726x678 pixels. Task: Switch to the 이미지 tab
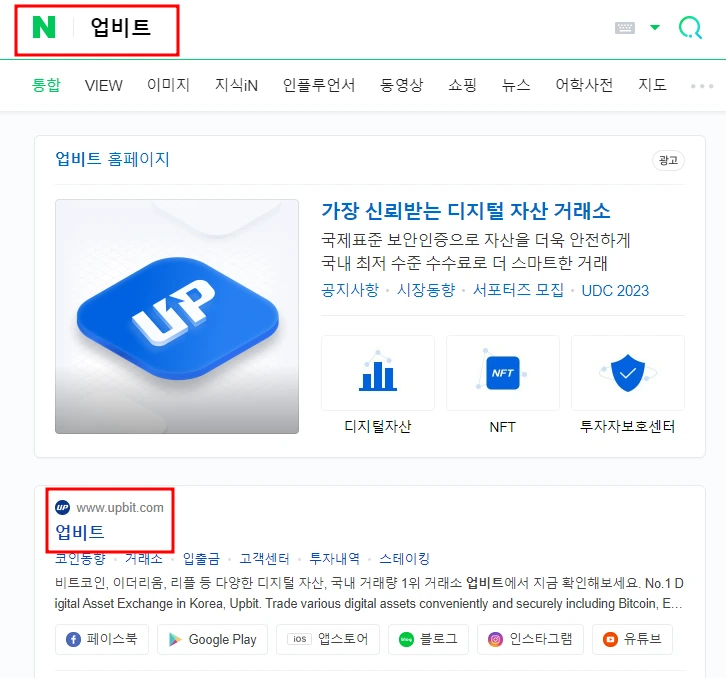169,85
